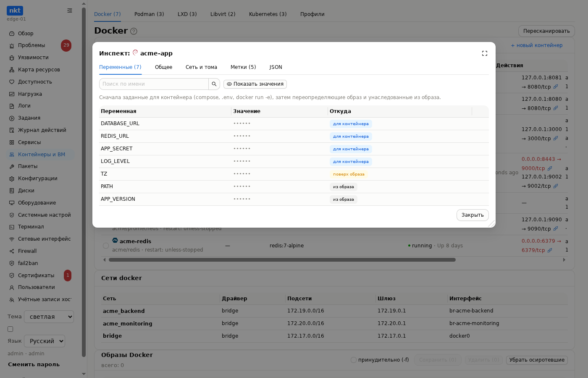Focus the search by name field
The height and width of the screenshot is (378, 588).
(154, 84)
